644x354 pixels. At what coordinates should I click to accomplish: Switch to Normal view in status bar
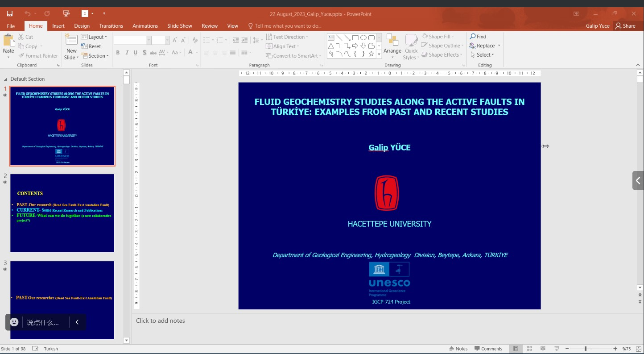516,349
